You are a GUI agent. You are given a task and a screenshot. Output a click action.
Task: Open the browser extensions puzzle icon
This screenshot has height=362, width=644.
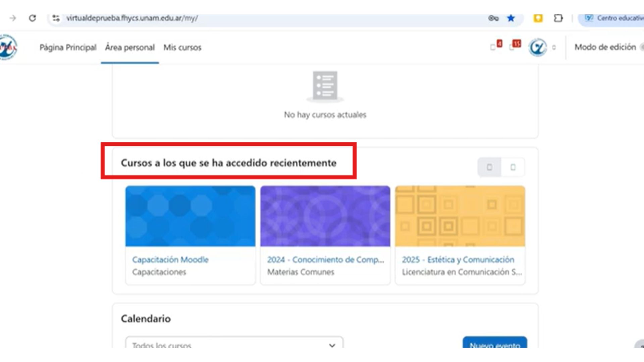click(558, 18)
